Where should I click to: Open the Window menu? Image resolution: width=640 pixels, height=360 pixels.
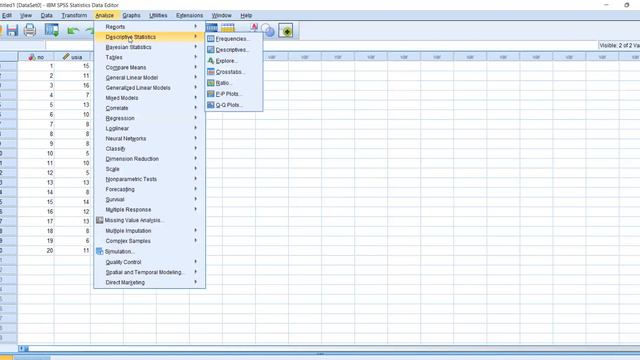click(x=222, y=16)
